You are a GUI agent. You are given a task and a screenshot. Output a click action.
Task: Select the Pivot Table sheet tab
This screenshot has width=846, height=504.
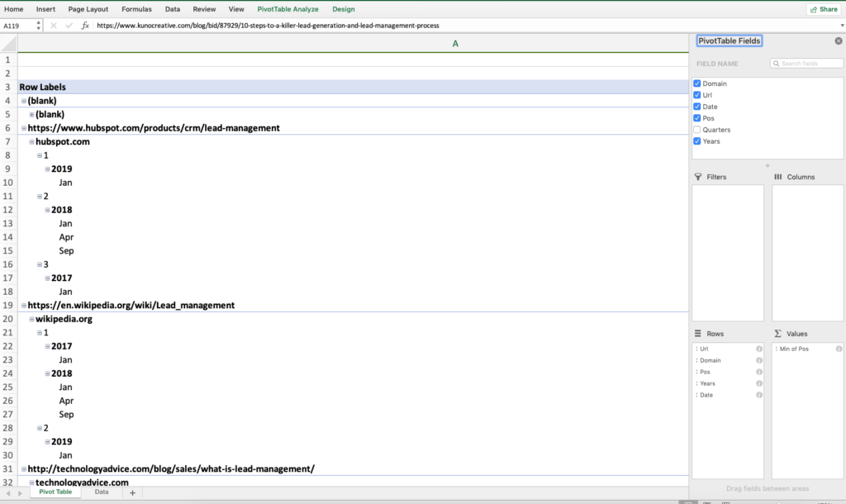[x=55, y=492]
